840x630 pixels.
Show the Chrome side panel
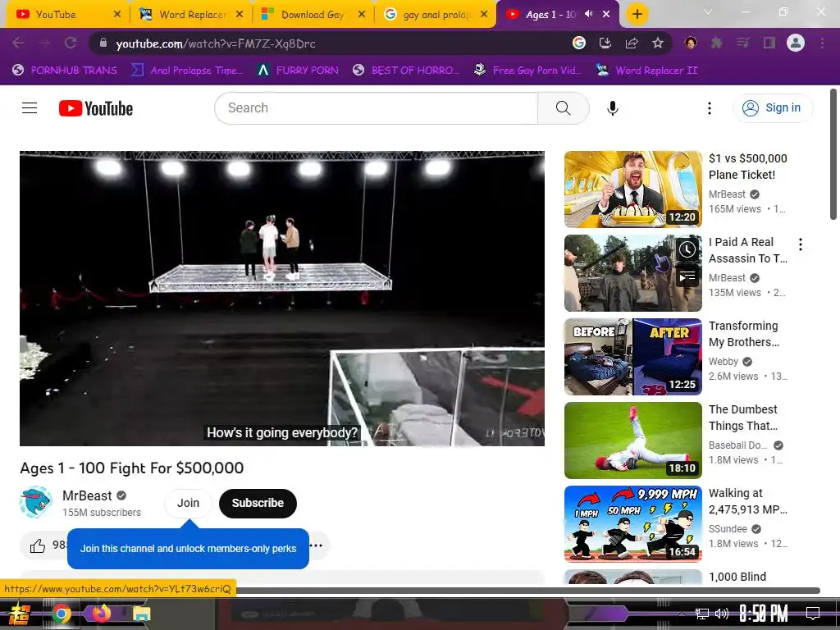(x=769, y=43)
